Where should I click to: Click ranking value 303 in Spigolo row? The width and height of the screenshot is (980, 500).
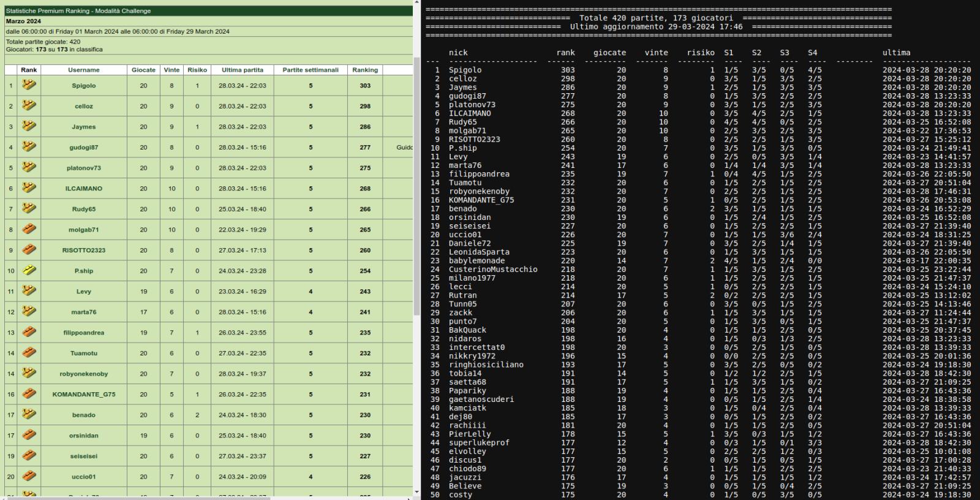point(365,86)
